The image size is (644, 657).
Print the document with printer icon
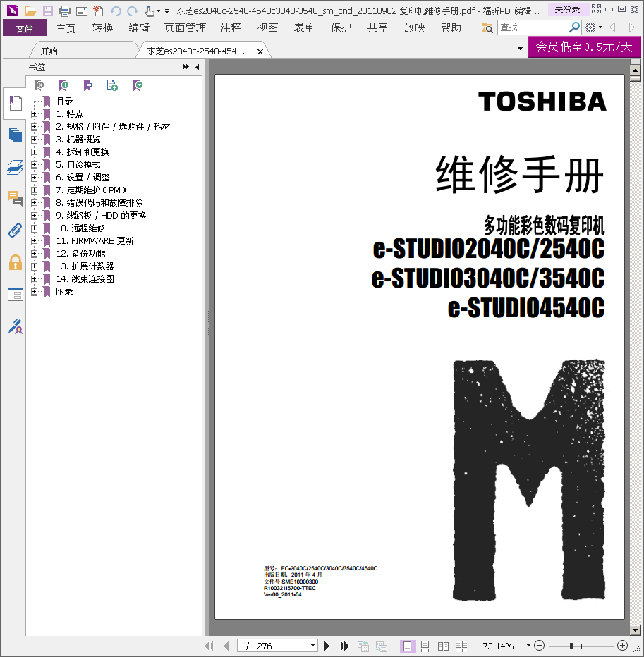(64, 11)
